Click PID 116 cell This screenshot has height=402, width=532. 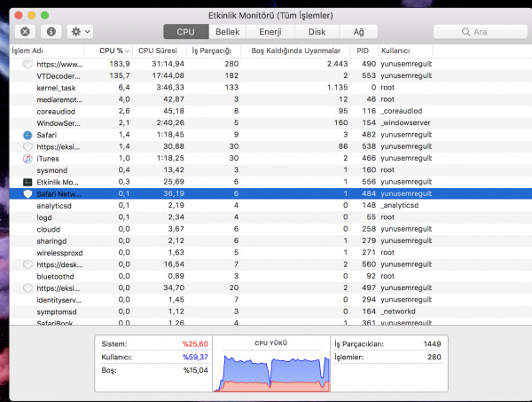(x=369, y=111)
